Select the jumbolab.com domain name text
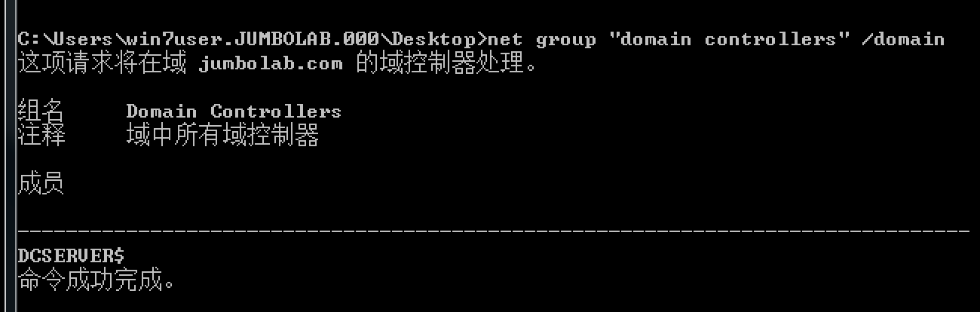980x312 pixels. tap(271, 64)
